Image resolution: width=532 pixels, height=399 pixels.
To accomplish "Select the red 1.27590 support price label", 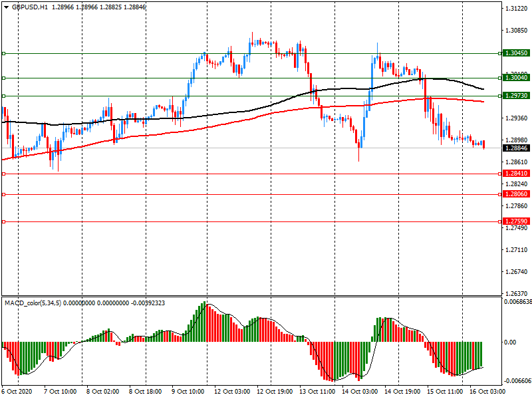I will [x=516, y=221].
